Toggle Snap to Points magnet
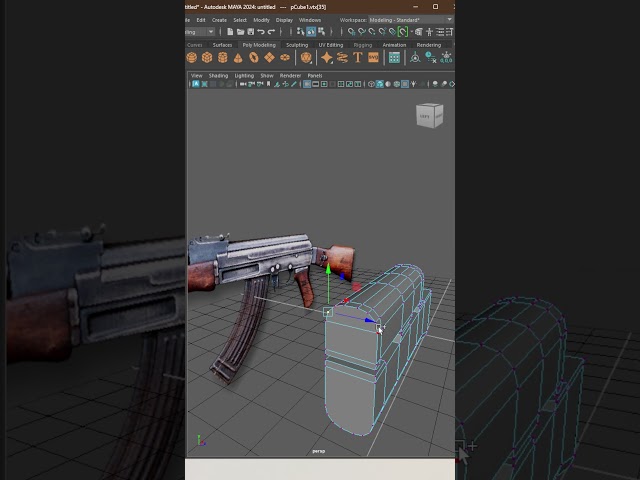The width and height of the screenshot is (640, 480). click(x=372, y=32)
